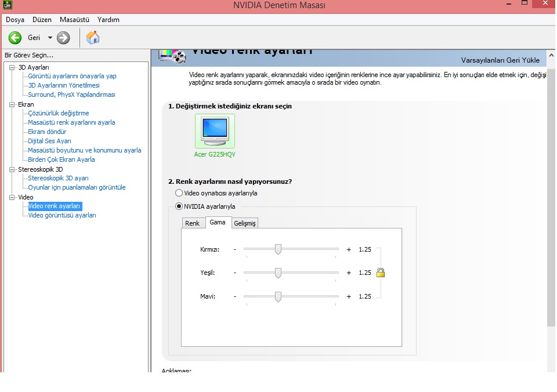Screen dimensions: 557x392
Task: Click the '3D Ayarları' category label
Action: 34,67
